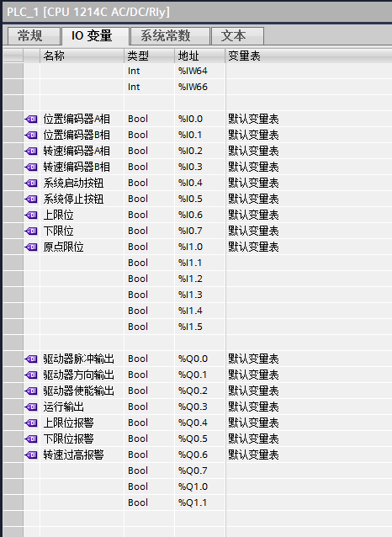Click the 类型 column header
Screen dimensions: 392x537
[x=149, y=56]
